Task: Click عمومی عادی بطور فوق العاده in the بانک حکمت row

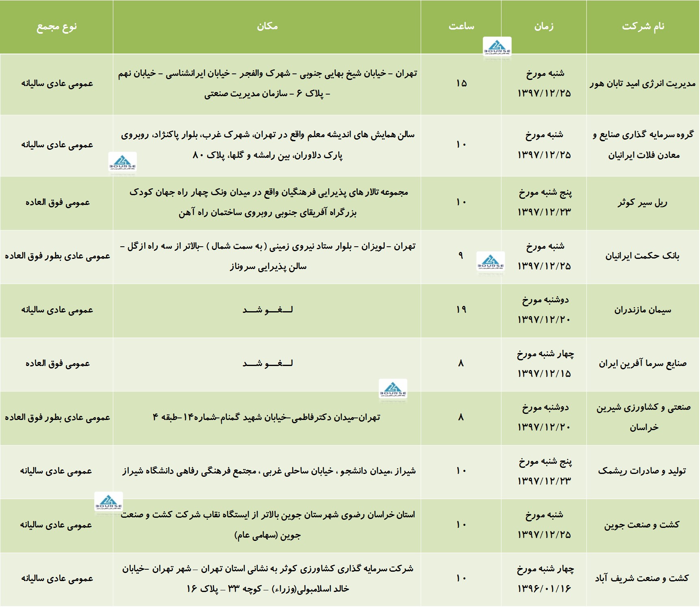Action: click(x=57, y=256)
